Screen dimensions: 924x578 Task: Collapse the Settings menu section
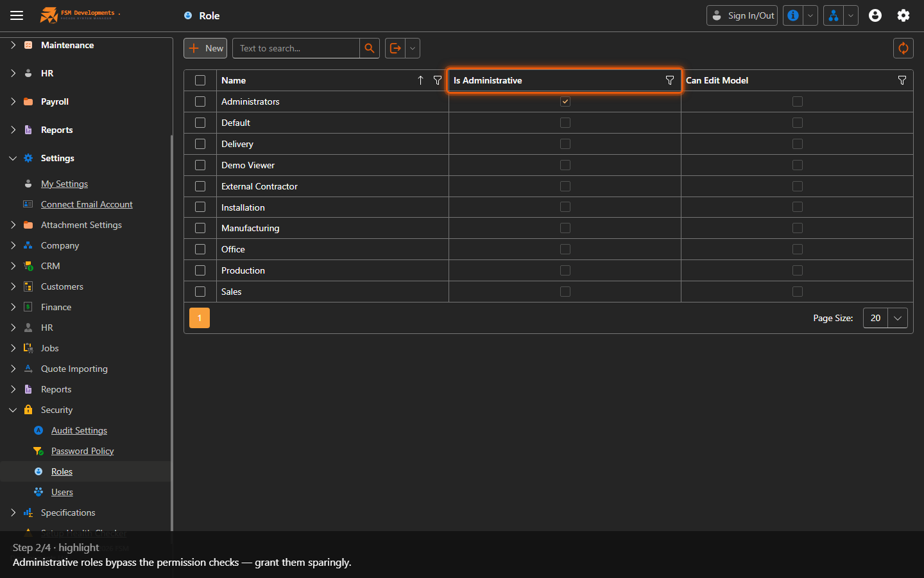pos(13,158)
